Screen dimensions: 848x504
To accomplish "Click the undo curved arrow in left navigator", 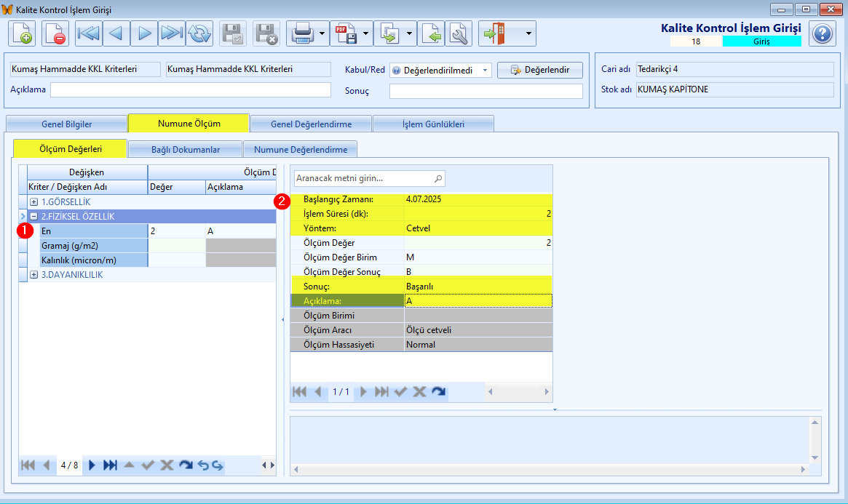I will (203, 465).
